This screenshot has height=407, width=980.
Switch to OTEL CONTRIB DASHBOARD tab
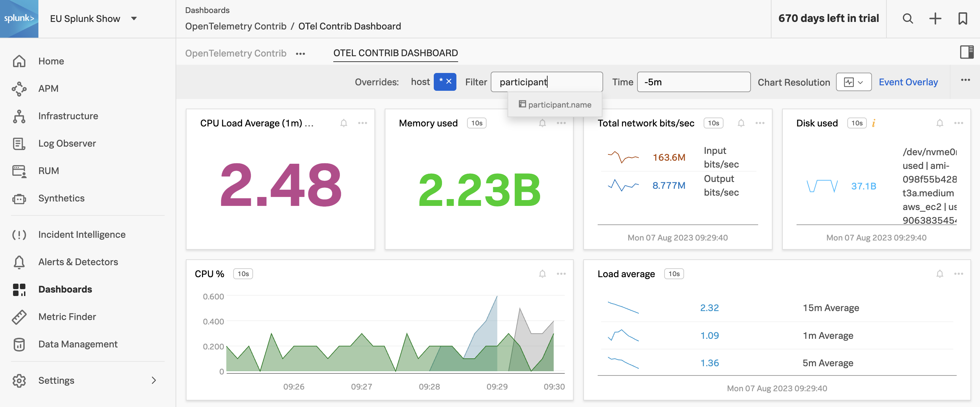[x=395, y=53]
